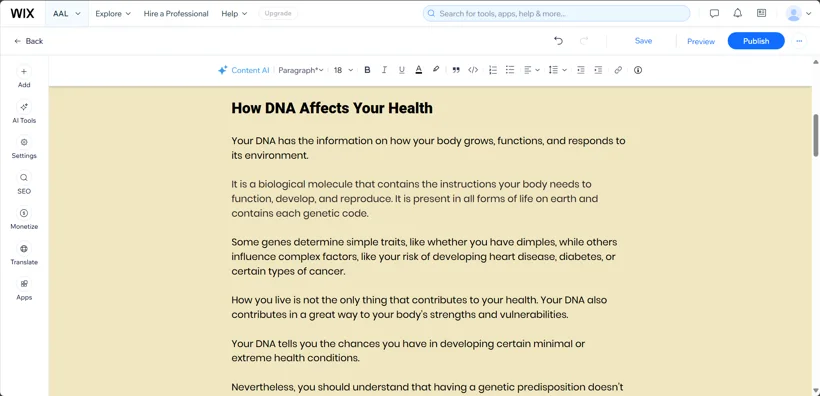Open the Add panel
Image resolution: width=820 pixels, height=396 pixels.
pyautogui.click(x=24, y=77)
